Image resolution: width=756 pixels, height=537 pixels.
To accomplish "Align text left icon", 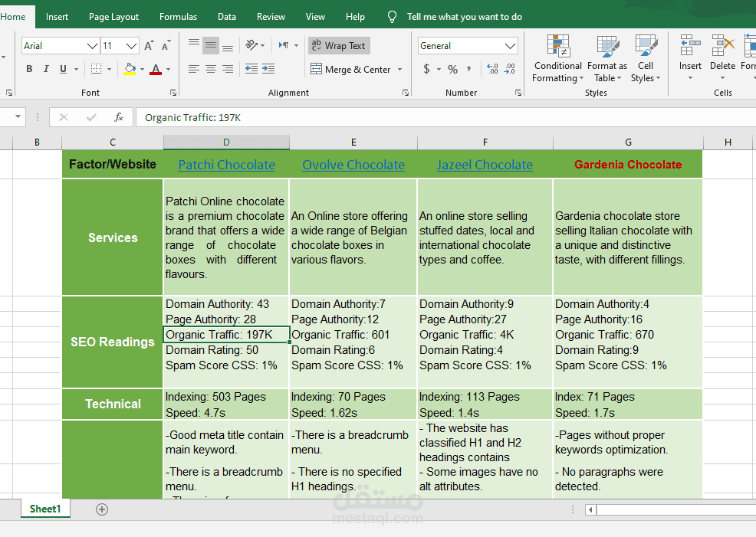I will 194,69.
